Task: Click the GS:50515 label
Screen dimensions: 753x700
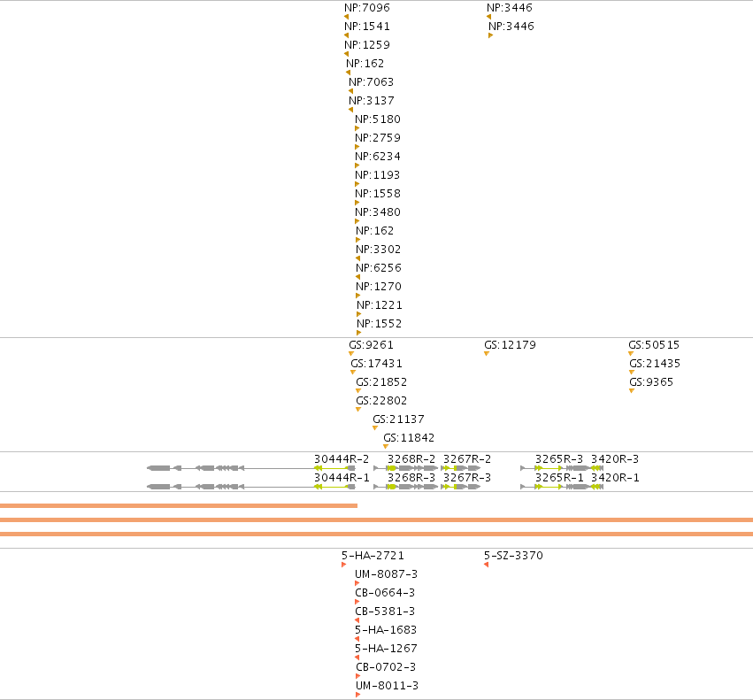Action: (x=654, y=345)
